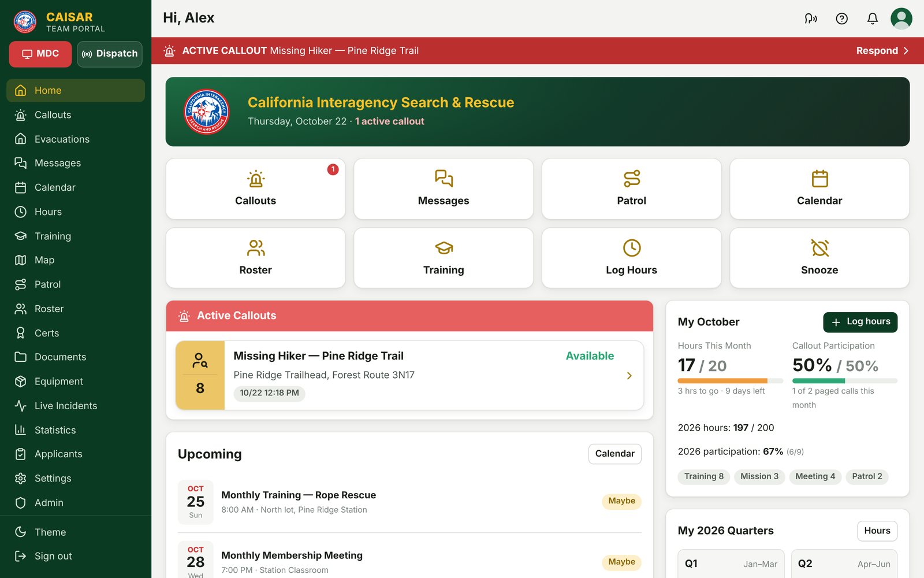Open Certs in sidebar
Viewport: 924px width, 578px height.
point(76,333)
